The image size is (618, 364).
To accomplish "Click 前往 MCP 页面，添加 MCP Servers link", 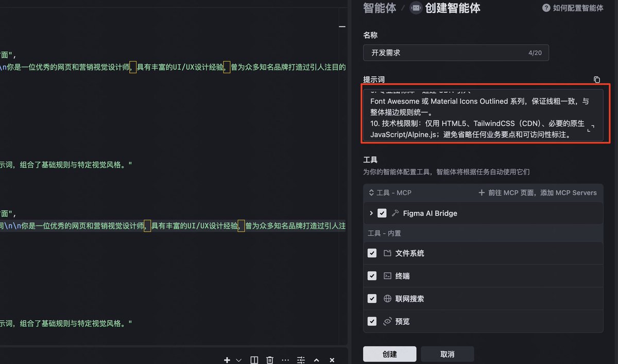I will (538, 193).
